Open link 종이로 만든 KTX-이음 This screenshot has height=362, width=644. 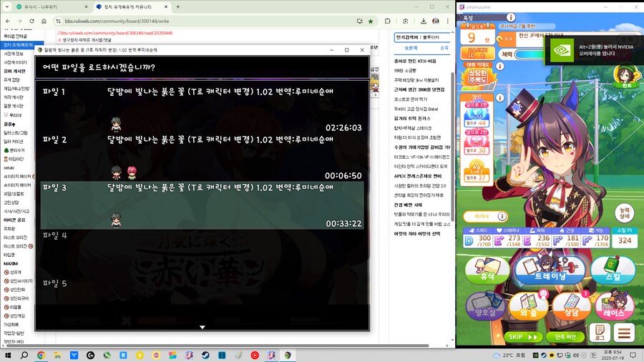pyautogui.click(x=415, y=61)
